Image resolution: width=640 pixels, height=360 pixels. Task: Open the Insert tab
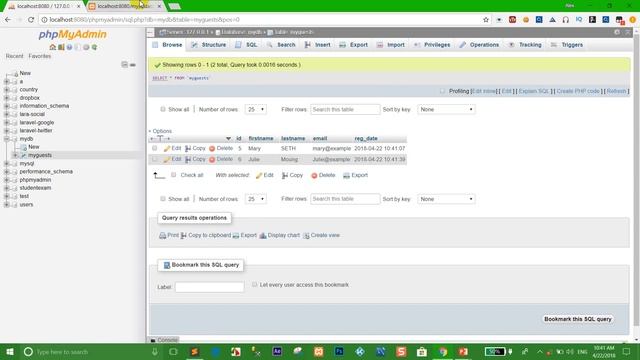[x=318, y=45]
